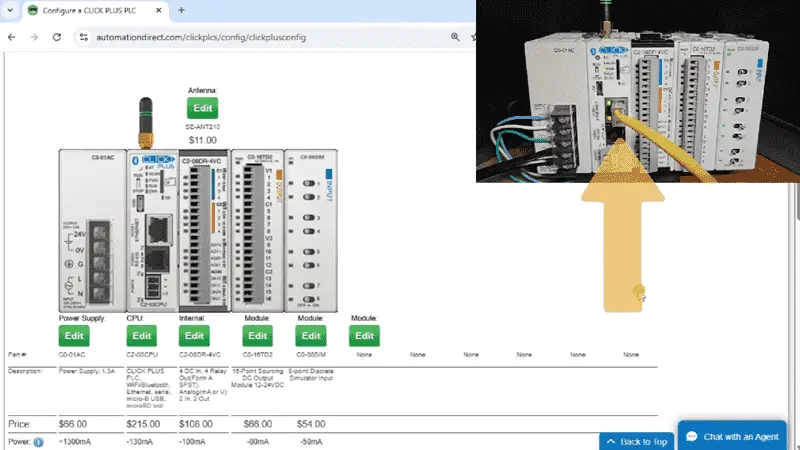Open Chat with an Agent
The width and height of the screenshot is (800, 450).
coord(732,436)
